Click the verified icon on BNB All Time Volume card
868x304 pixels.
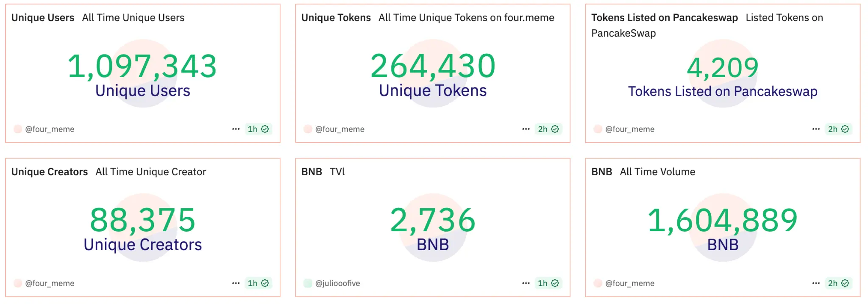coord(845,283)
